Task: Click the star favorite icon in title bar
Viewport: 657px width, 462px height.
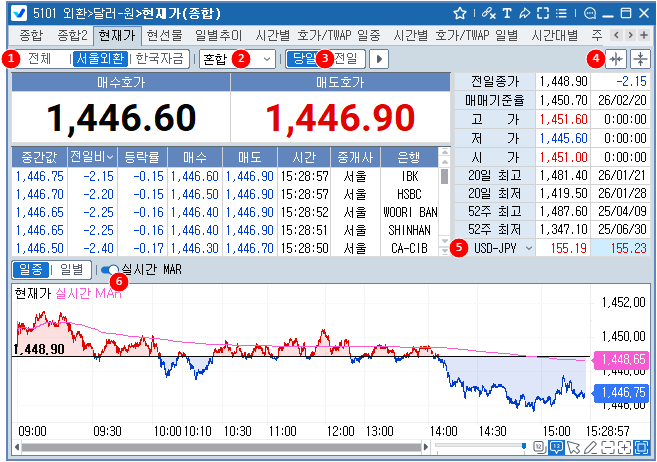Action: pyautogui.click(x=460, y=14)
